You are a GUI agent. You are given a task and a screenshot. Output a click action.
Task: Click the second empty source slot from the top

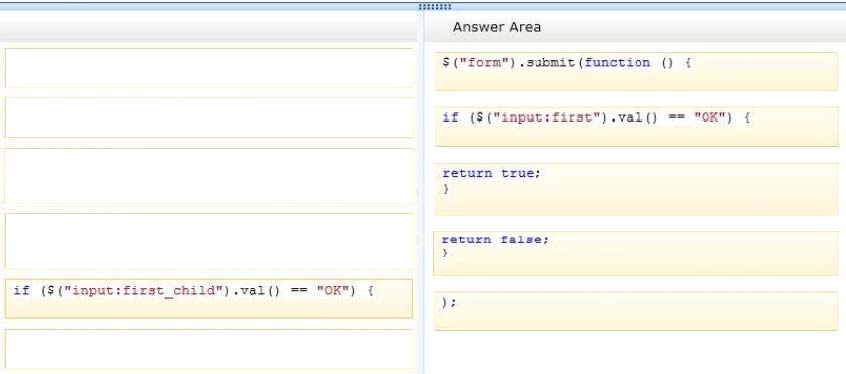click(209, 118)
